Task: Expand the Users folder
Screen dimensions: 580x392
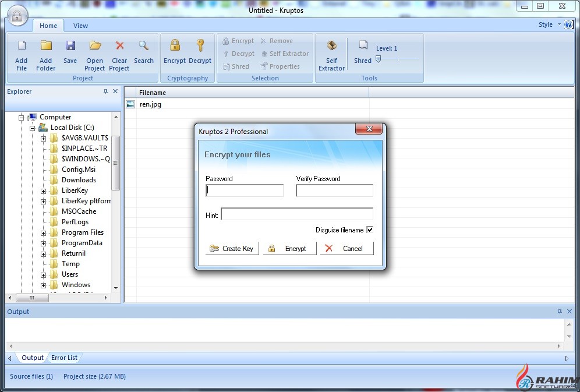Action: tap(43, 275)
